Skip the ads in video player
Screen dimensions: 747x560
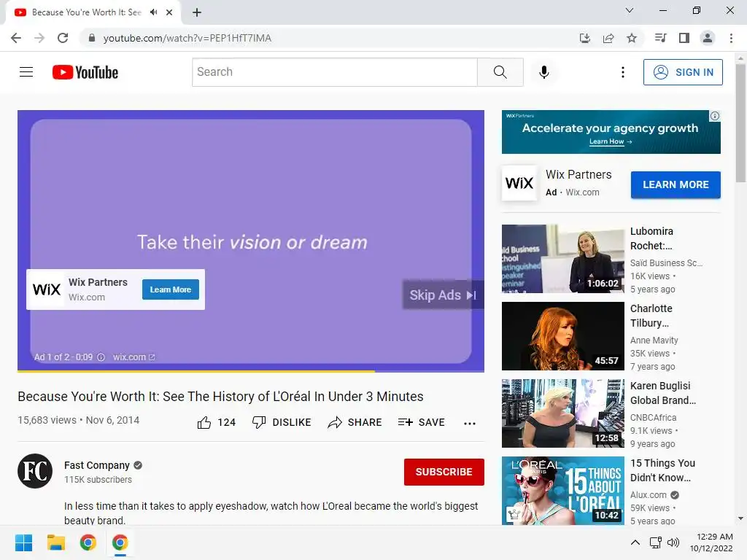443,295
